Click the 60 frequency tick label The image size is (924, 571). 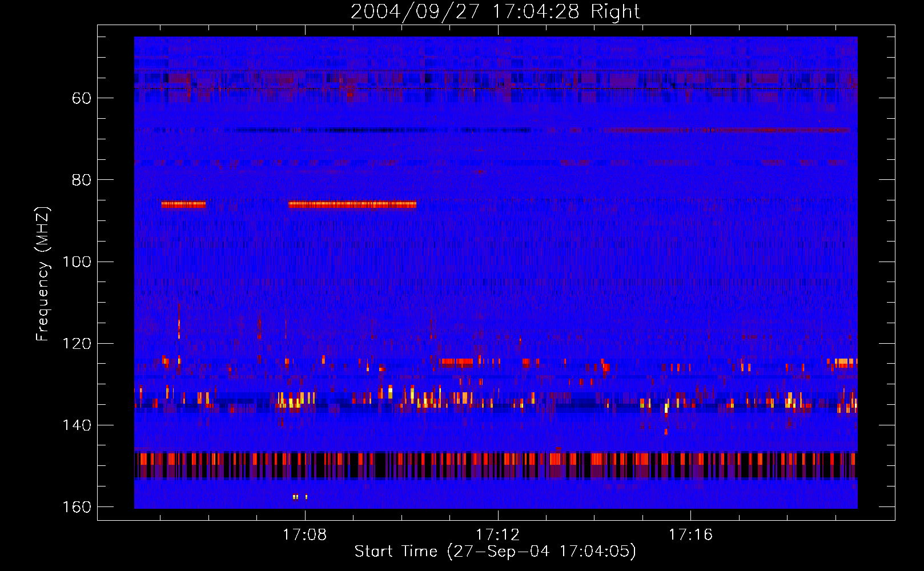point(82,98)
